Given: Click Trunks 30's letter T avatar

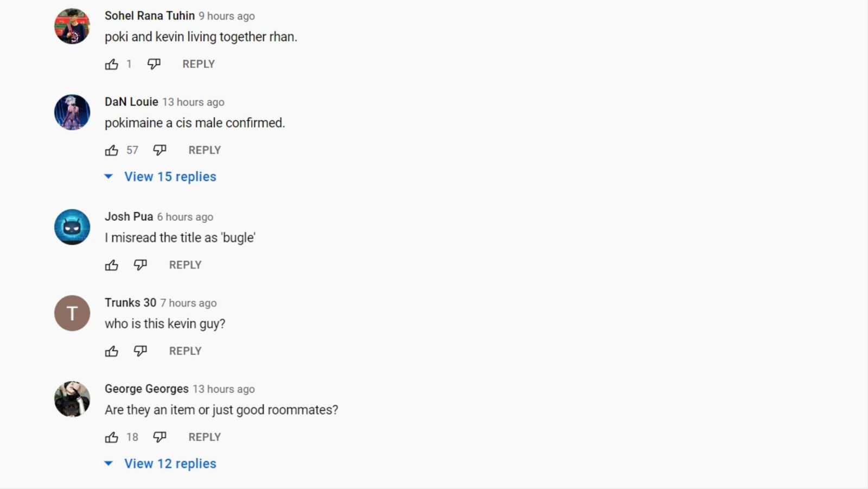Looking at the screenshot, I should tap(72, 313).
